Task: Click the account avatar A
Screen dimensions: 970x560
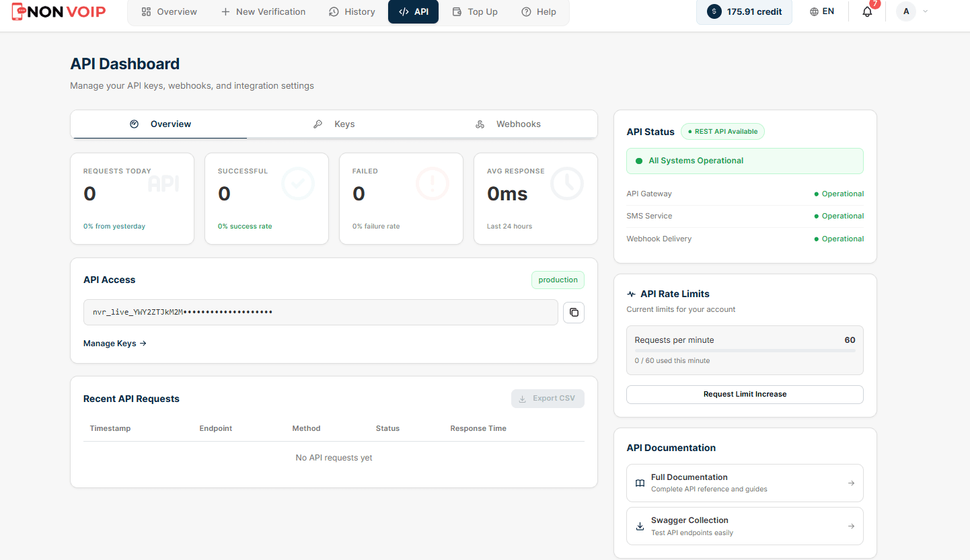Action: (906, 11)
